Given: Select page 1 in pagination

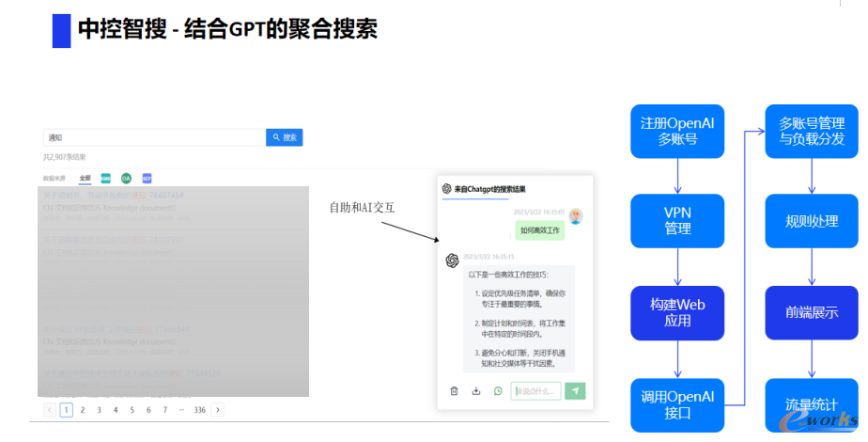Looking at the screenshot, I should point(67,410).
